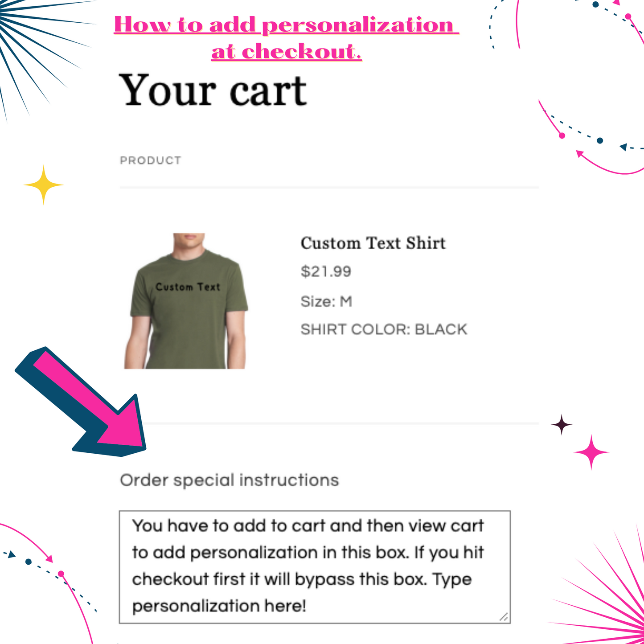644x644 pixels.
Task: Click the instructions box resize handle
Action: pyautogui.click(x=504, y=617)
